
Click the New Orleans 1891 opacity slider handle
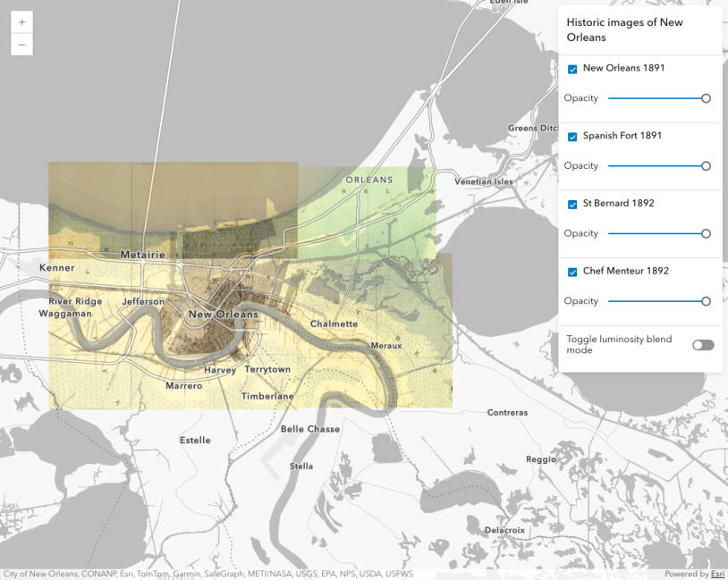706,98
